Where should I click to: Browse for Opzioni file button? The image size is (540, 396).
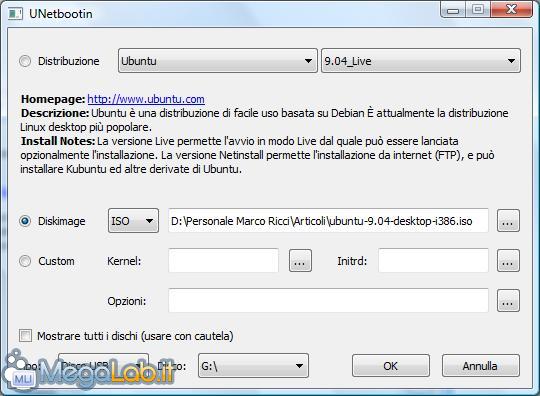(x=508, y=301)
